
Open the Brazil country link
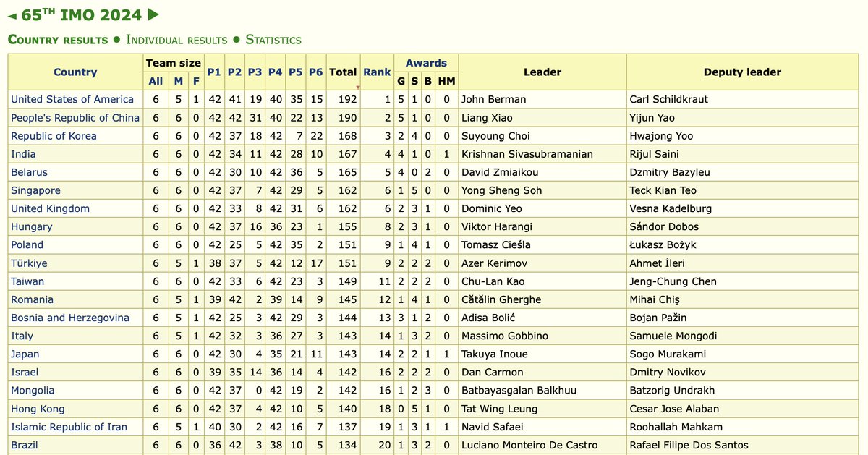25,445
